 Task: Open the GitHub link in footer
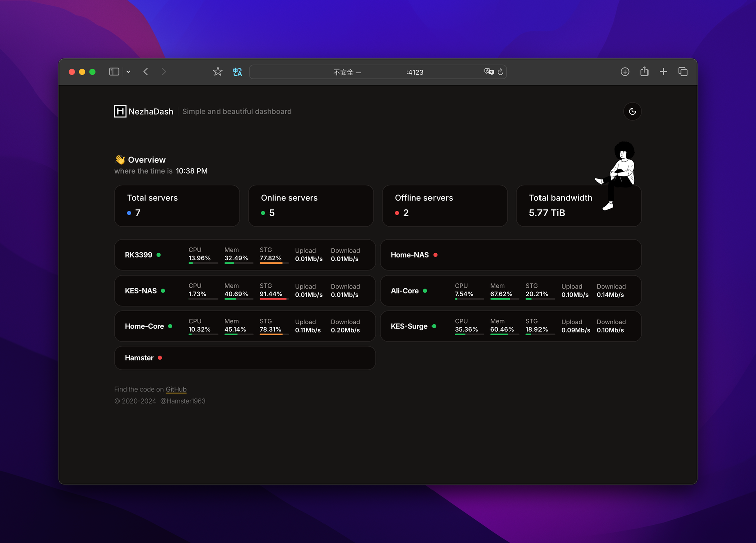[176, 389]
